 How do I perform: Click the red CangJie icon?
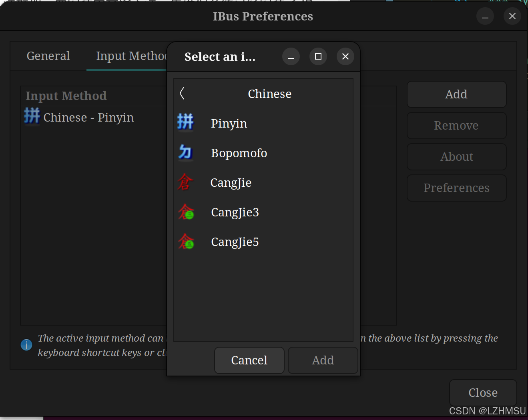click(185, 182)
